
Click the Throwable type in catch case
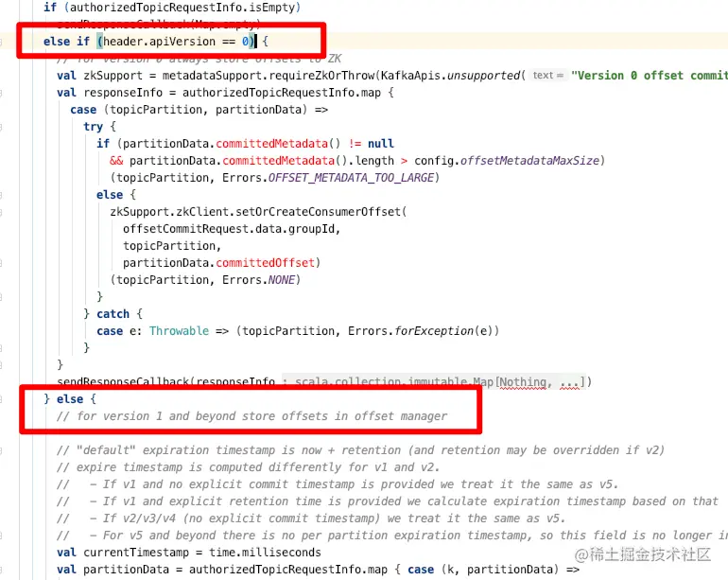coord(179,331)
